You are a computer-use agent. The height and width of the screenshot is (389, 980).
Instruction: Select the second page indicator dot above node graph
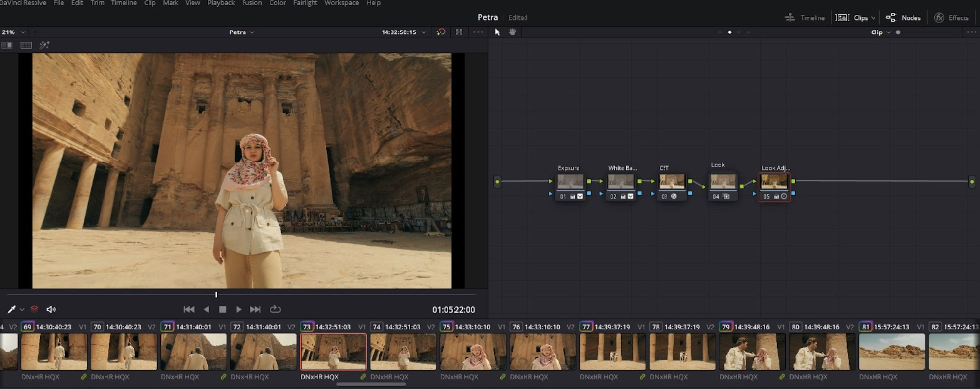[729, 32]
